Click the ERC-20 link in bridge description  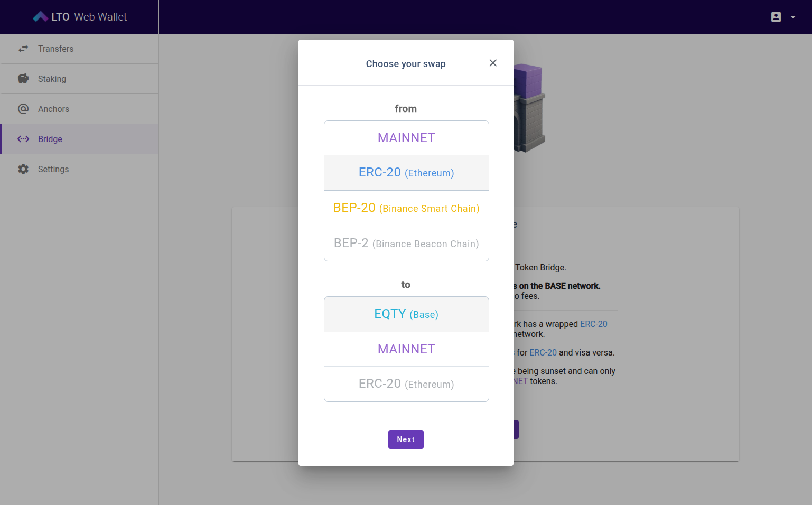pos(593,324)
